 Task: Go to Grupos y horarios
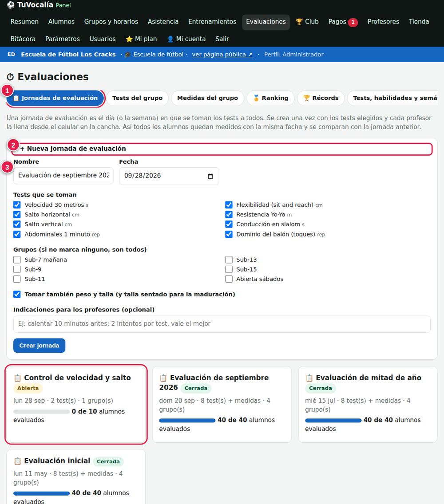click(x=111, y=22)
